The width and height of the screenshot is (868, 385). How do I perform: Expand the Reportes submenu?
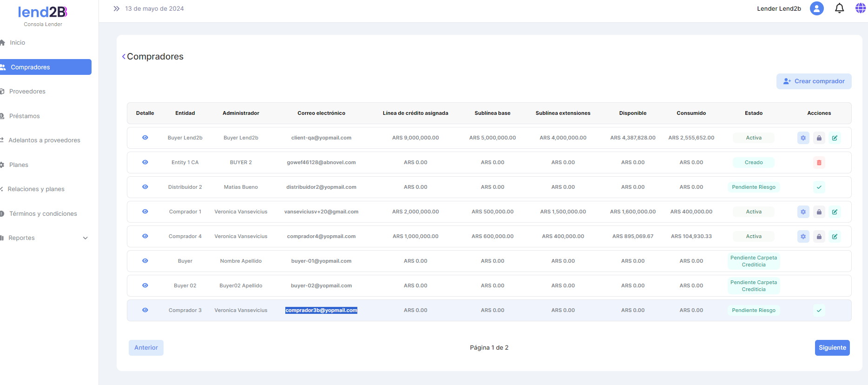(x=85, y=238)
